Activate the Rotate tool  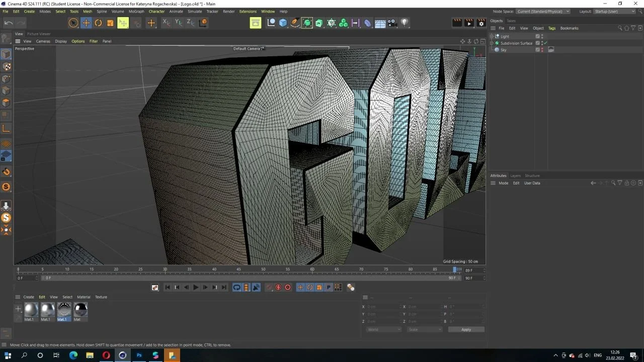98,23
